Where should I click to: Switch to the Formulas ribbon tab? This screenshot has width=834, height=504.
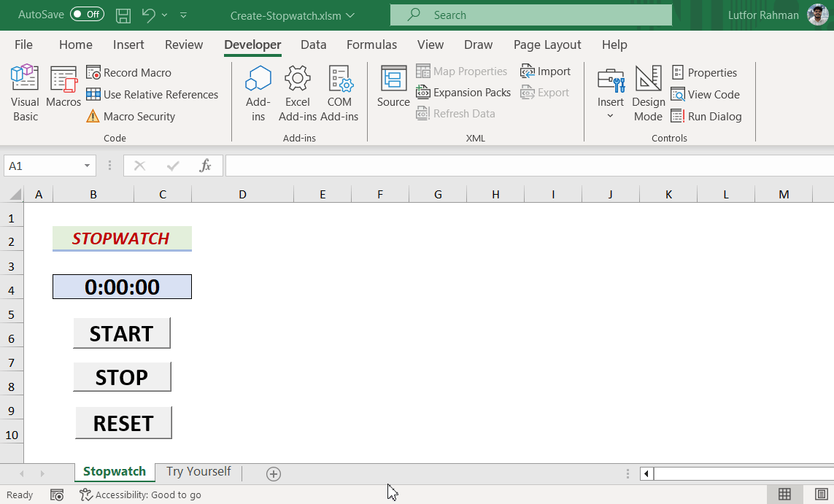(x=371, y=44)
